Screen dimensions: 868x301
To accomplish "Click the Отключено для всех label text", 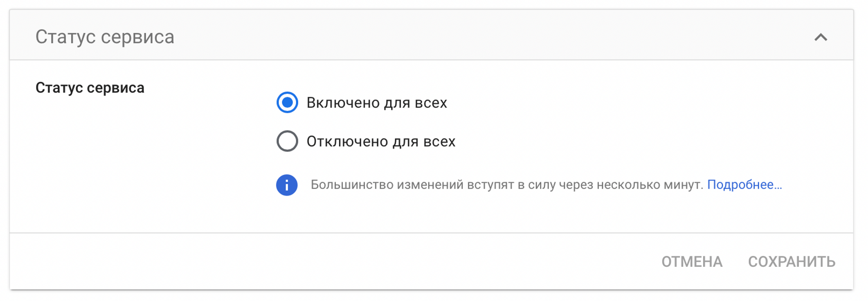I will point(381,141).
